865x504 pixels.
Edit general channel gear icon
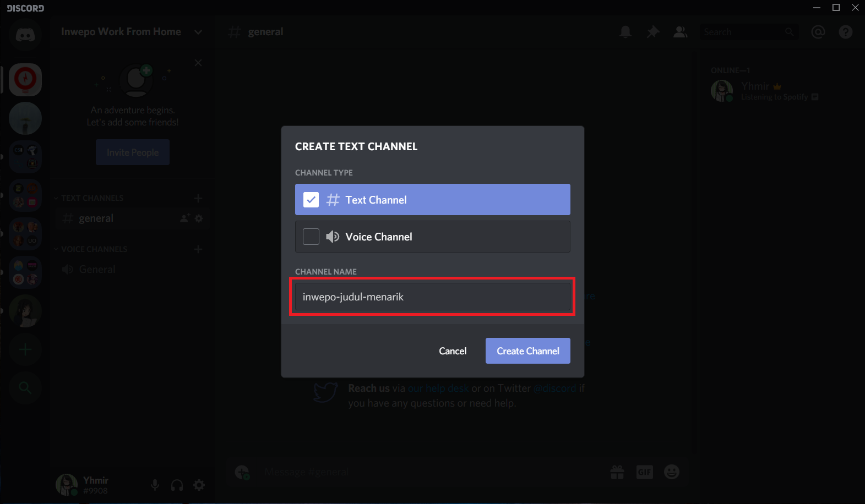click(x=199, y=218)
